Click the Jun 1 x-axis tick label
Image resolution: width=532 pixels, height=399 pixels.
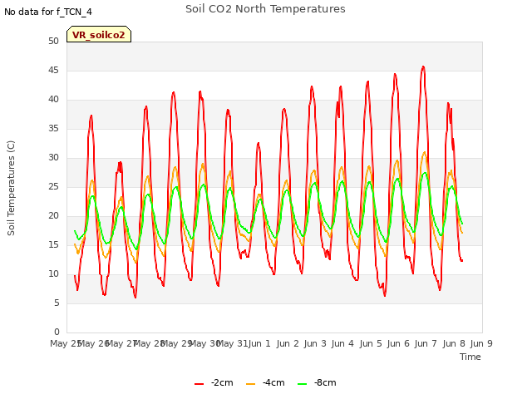259,343
